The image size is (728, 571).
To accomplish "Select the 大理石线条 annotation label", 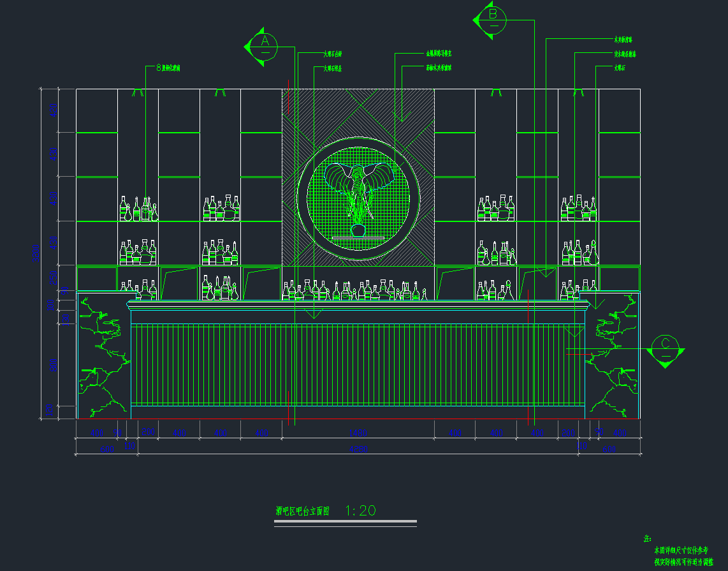I will pyautogui.click(x=333, y=68).
